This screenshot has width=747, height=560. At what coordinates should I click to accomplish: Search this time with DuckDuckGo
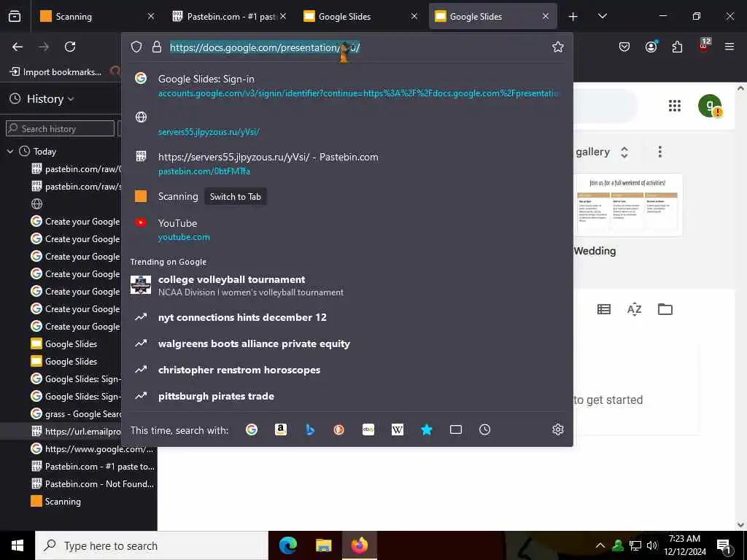click(x=338, y=430)
